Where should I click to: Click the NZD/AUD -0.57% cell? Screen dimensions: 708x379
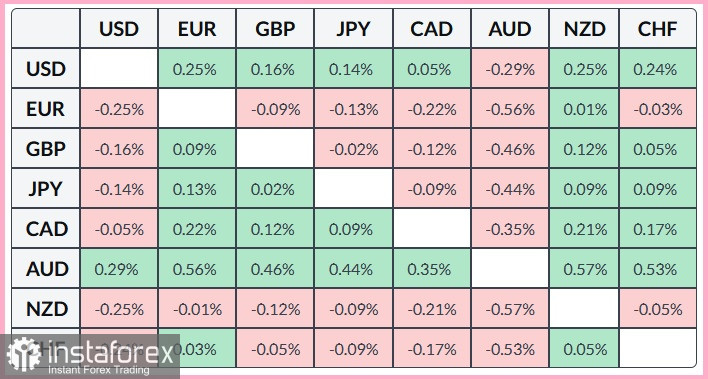(510, 309)
